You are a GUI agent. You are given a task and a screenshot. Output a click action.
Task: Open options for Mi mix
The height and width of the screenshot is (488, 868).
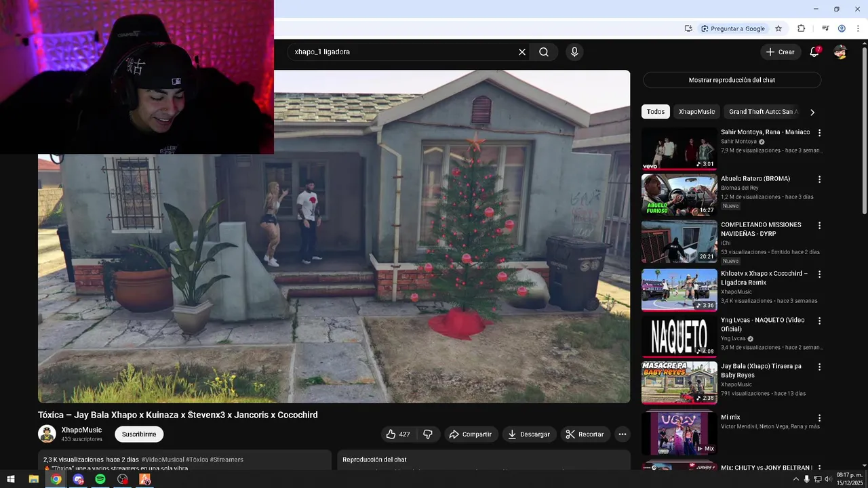point(819,418)
